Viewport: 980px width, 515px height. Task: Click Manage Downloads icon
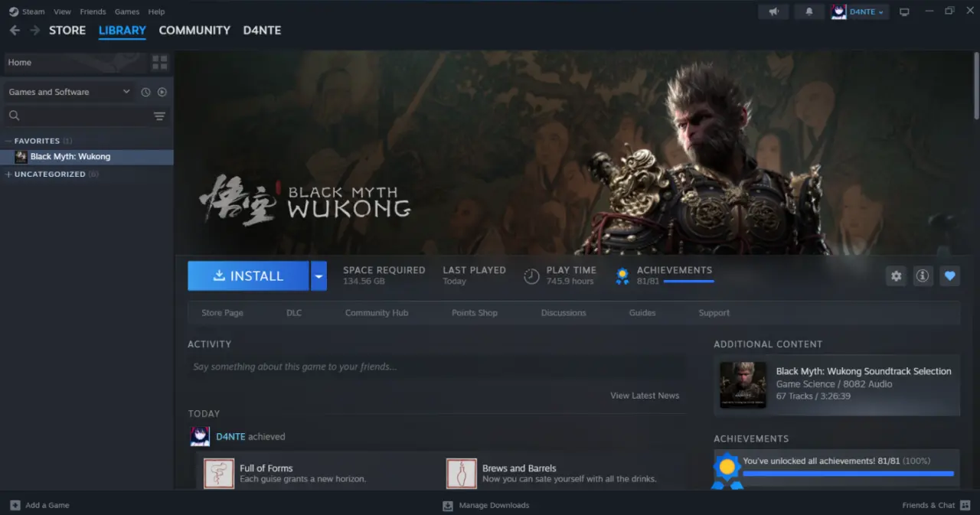click(x=448, y=505)
